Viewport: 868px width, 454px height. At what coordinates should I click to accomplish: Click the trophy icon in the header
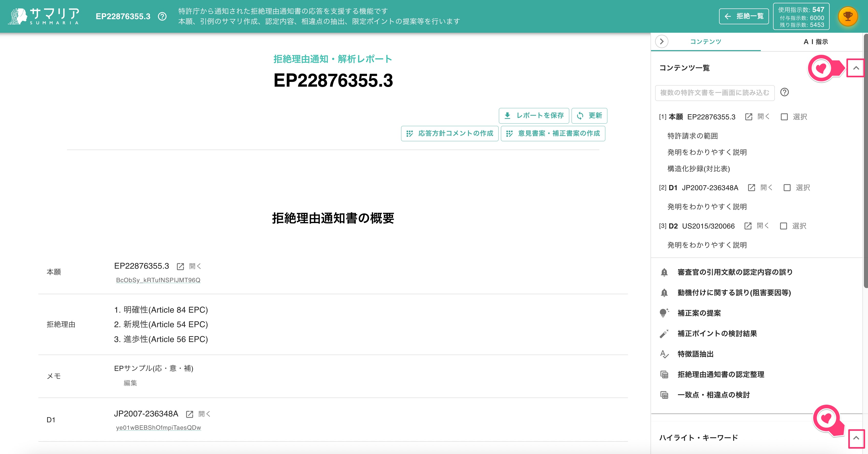pyautogui.click(x=848, y=16)
